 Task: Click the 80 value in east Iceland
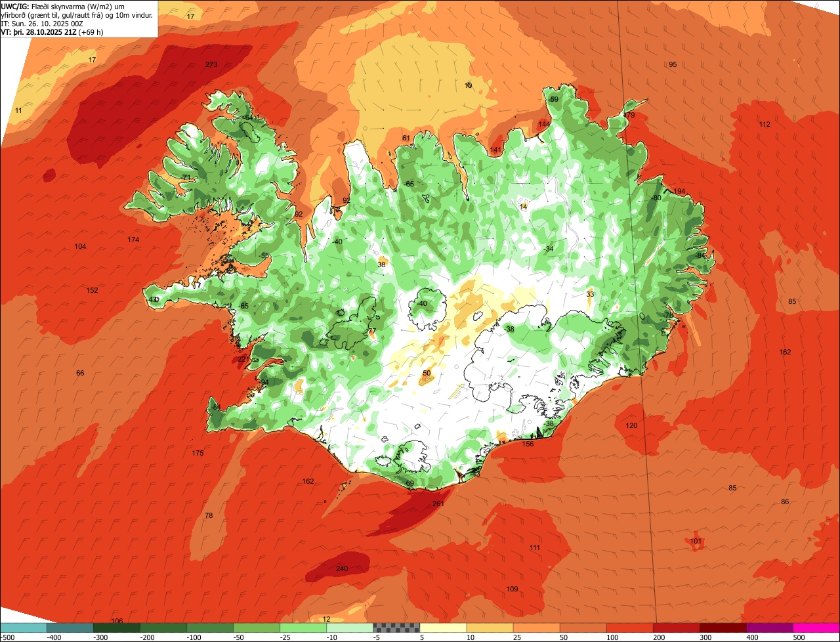[657, 198]
